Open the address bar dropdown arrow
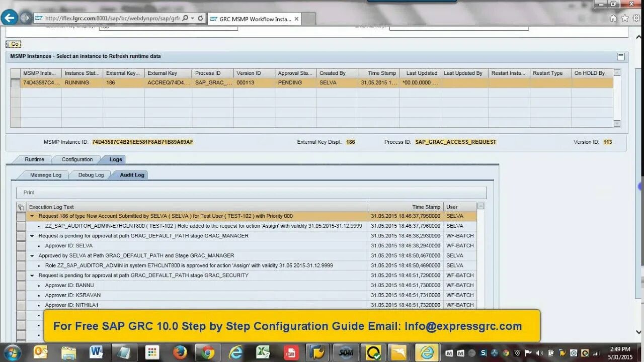Viewport: 644px width, 362px height. click(193, 18)
